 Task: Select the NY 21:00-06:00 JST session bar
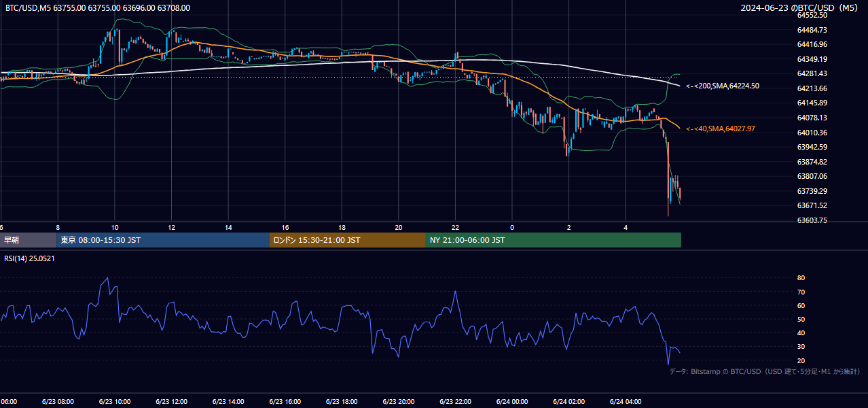coord(554,240)
